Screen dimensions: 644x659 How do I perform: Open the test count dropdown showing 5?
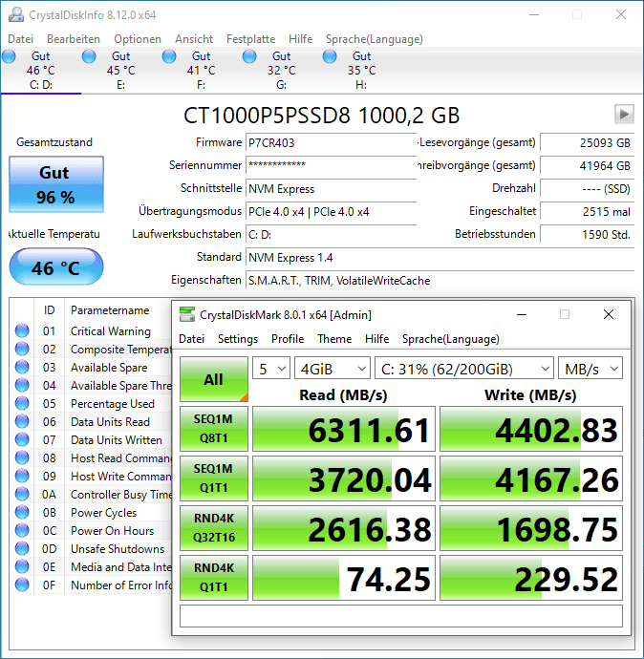click(x=271, y=369)
